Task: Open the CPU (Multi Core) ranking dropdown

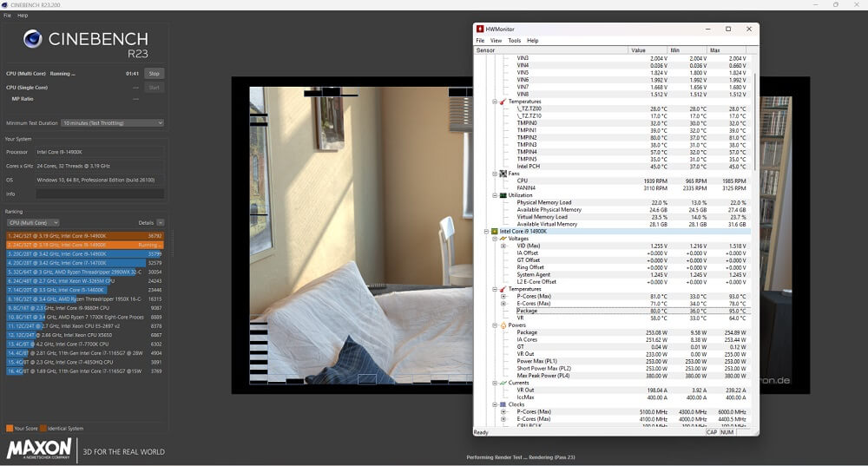Action: [x=33, y=223]
